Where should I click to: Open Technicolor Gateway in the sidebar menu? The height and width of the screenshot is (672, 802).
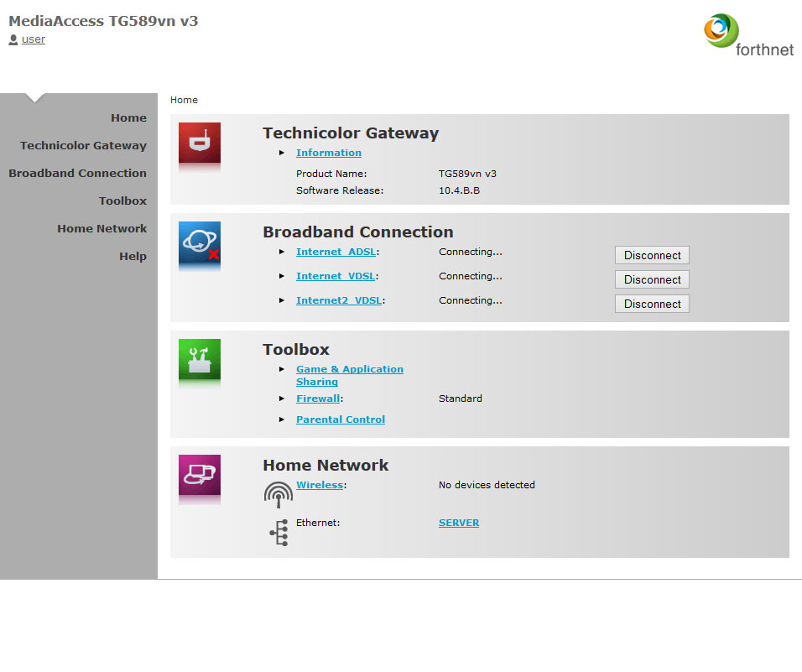pos(83,146)
